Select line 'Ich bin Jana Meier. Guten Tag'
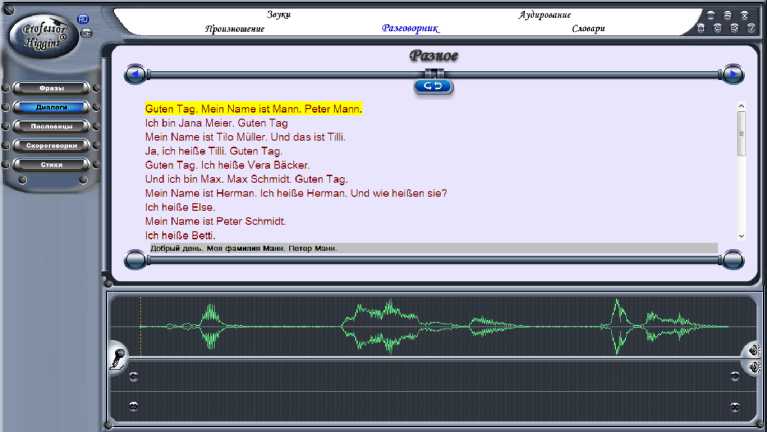This screenshot has width=767, height=432. [216, 123]
